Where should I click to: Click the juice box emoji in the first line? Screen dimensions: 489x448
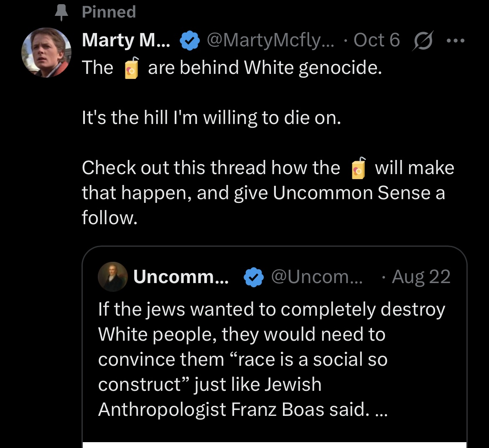click(x=131, y=68)
